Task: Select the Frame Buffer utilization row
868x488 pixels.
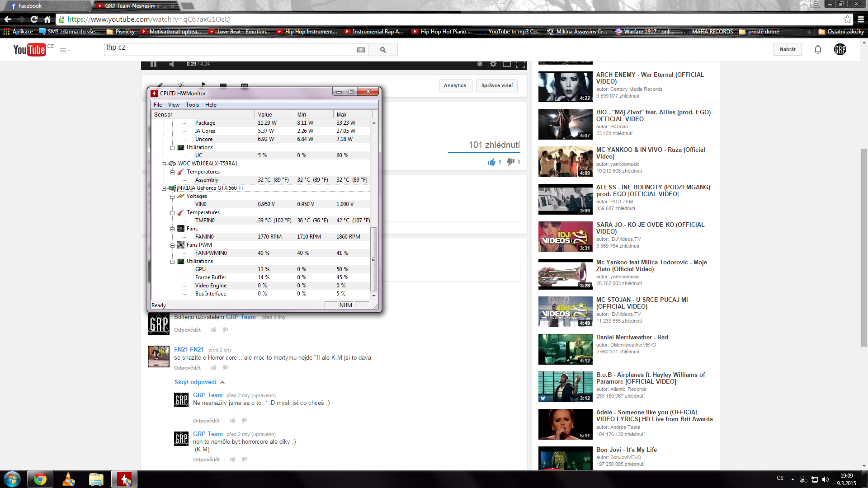Action: coord(261,277)
